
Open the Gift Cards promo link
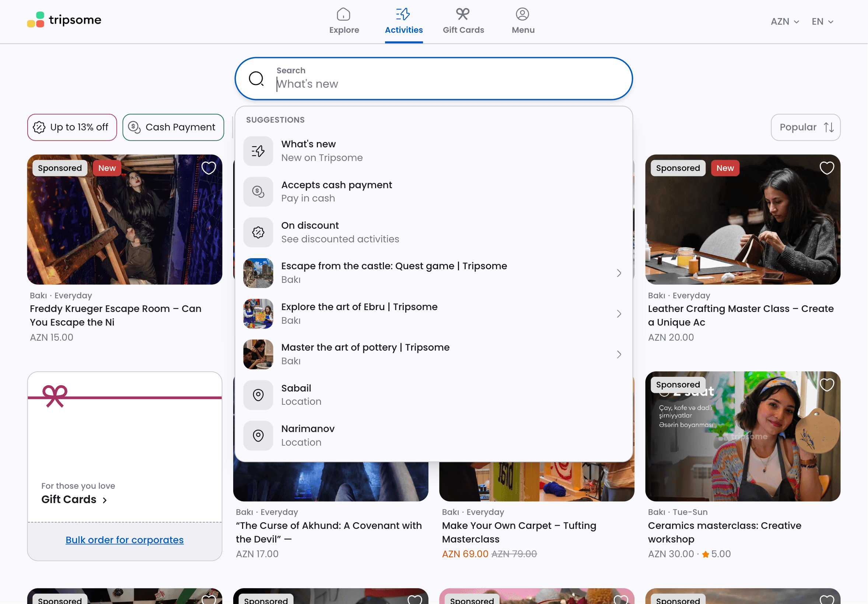coord(74,499)
